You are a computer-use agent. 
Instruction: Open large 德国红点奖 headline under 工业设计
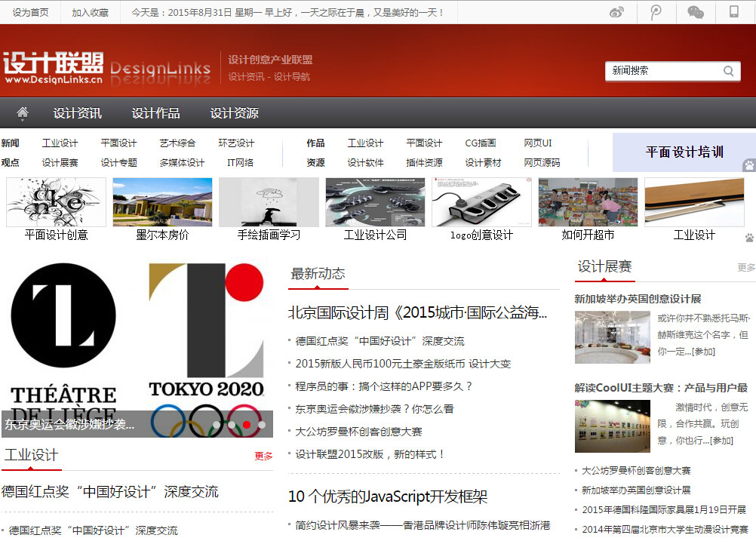point(110,492)
